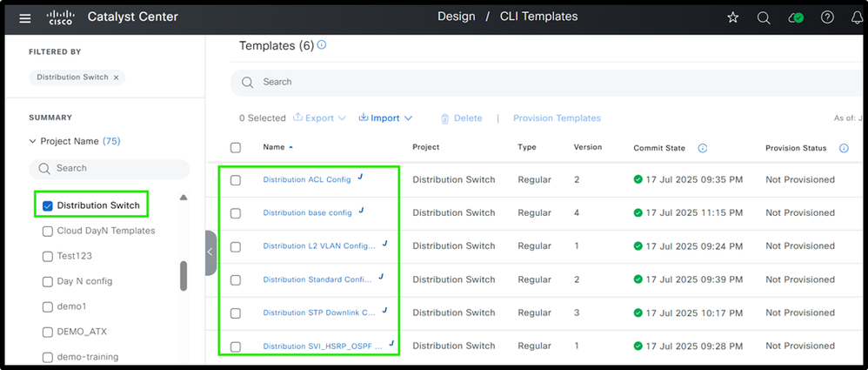Open the cloud status icon
Viewport: 868px width, 370px height.
tap(796, 17)
